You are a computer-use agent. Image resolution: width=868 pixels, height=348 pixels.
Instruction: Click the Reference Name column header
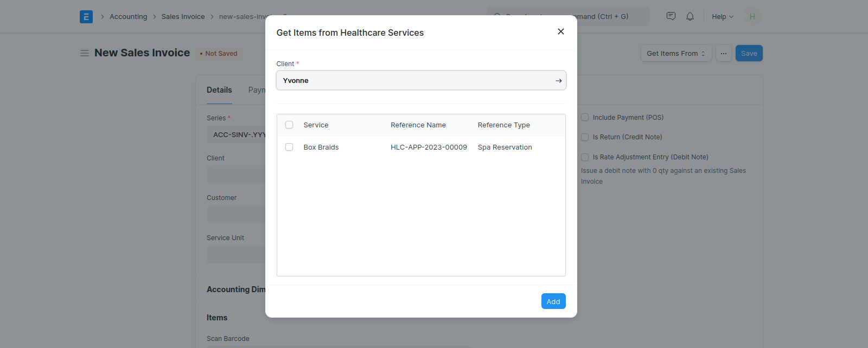(x=418, y=125)
